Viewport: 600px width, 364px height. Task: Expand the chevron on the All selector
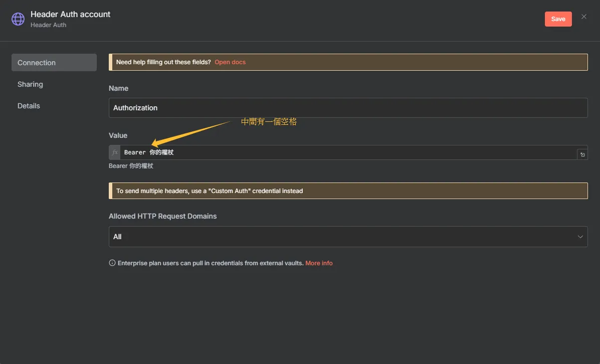pos(580,237)
